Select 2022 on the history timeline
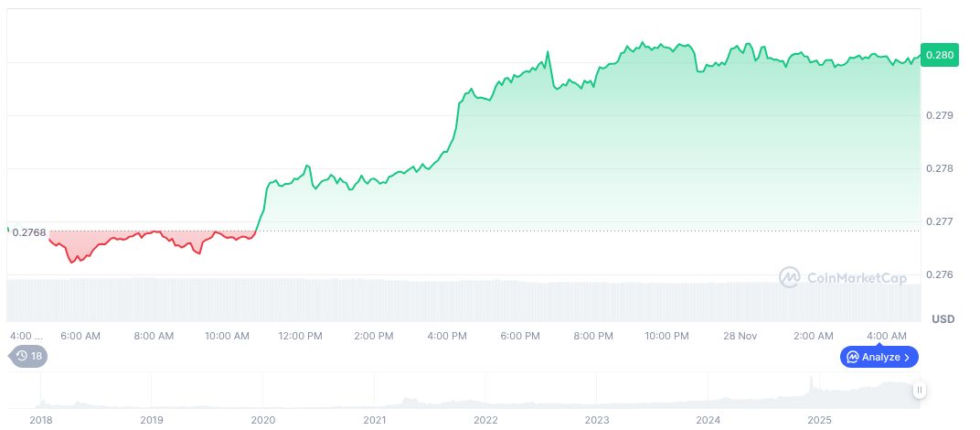980x430 pixels. click(x=485, y=420)
